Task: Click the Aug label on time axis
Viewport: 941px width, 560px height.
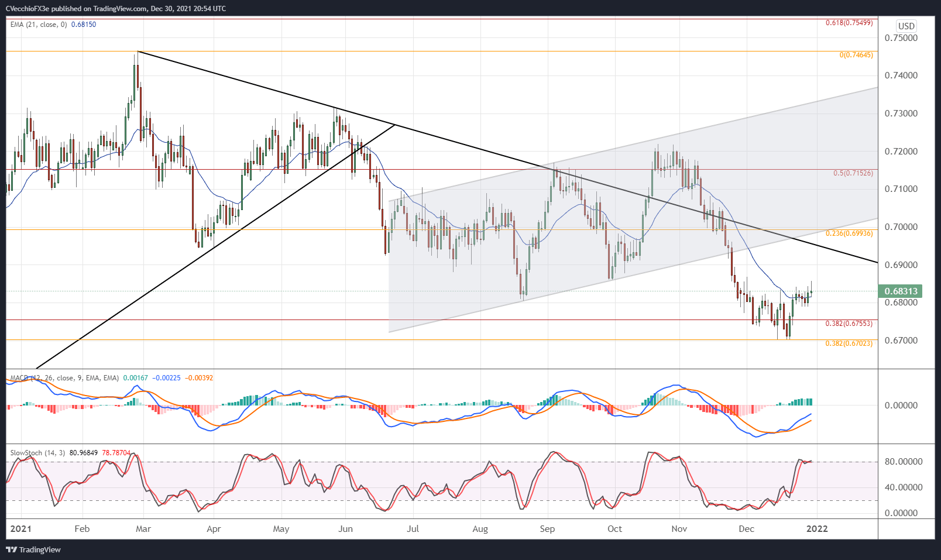Action: (x=480, y=529)
